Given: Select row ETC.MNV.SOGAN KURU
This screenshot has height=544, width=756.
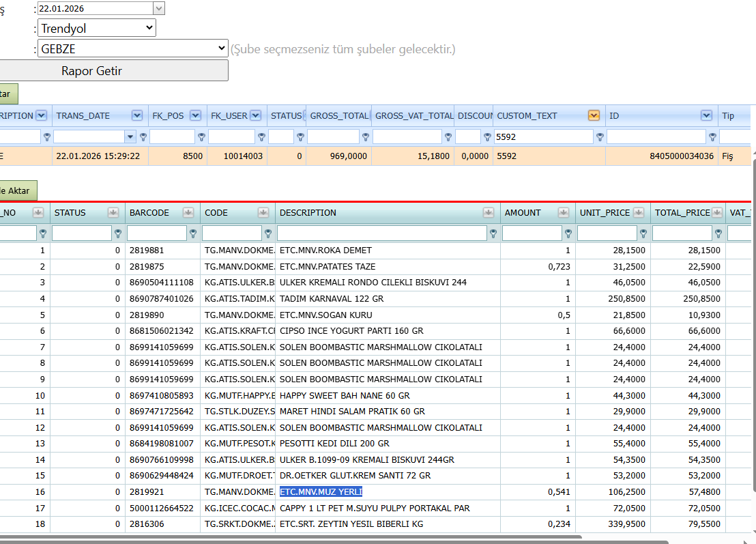Looking at the screenshot, I should pos(375,315).
